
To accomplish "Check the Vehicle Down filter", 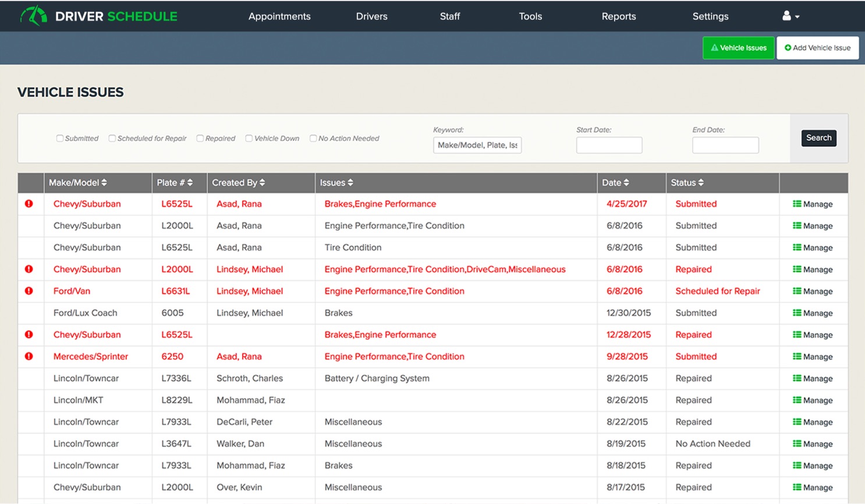I will coord(249,139).
